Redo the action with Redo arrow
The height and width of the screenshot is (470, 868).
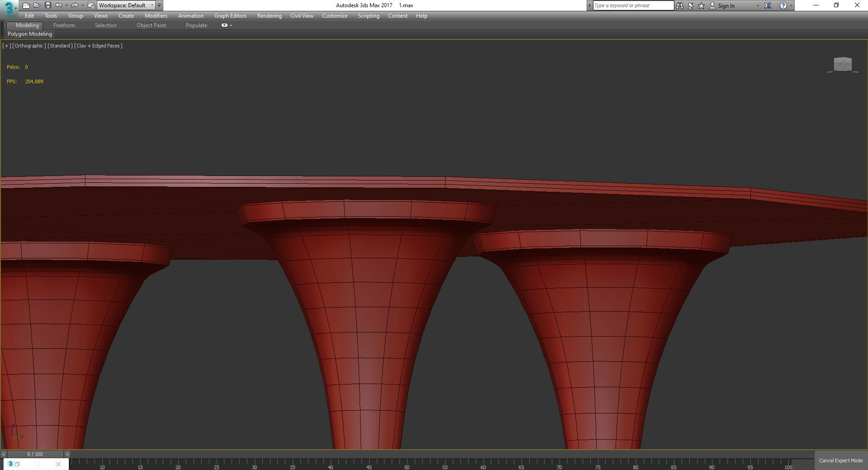click(75, 5)
